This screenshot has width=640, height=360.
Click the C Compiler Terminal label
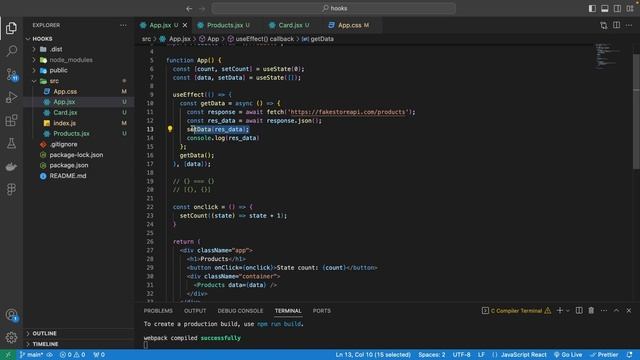click(x=516, y=311)
